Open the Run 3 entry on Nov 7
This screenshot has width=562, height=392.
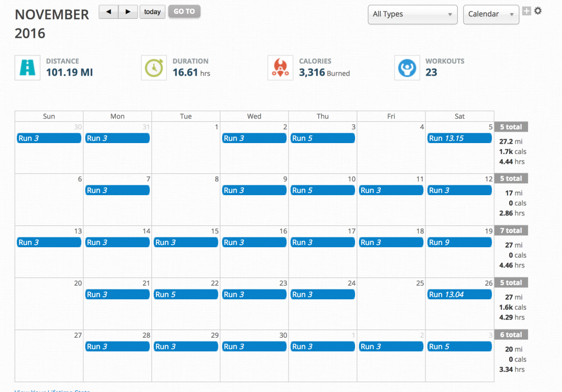(117, 190)
